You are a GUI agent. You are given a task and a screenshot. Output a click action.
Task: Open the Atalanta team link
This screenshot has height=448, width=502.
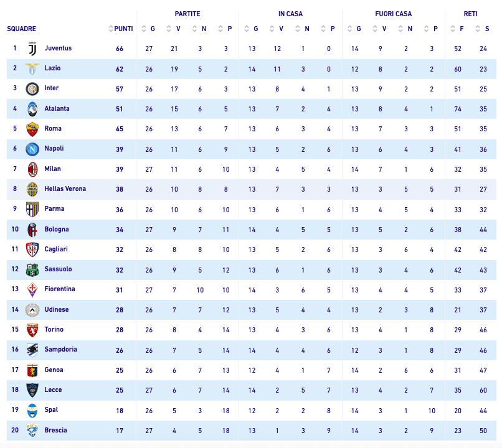(57, 108)
